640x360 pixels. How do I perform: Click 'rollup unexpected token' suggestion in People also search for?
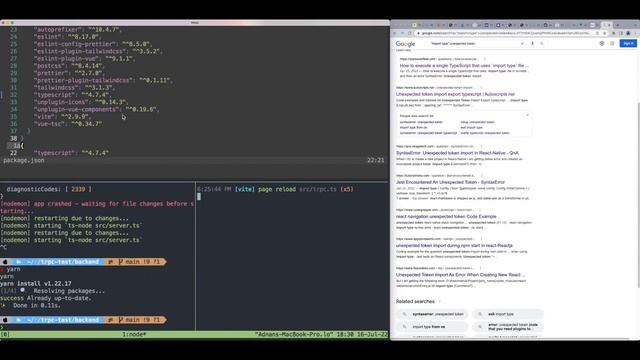tap(477, 122)
